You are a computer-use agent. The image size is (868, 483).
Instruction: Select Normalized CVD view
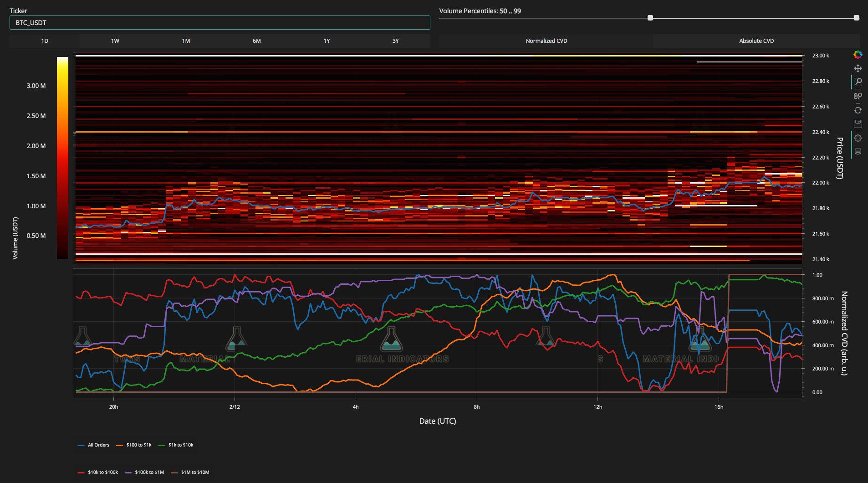tap(546, 41)
